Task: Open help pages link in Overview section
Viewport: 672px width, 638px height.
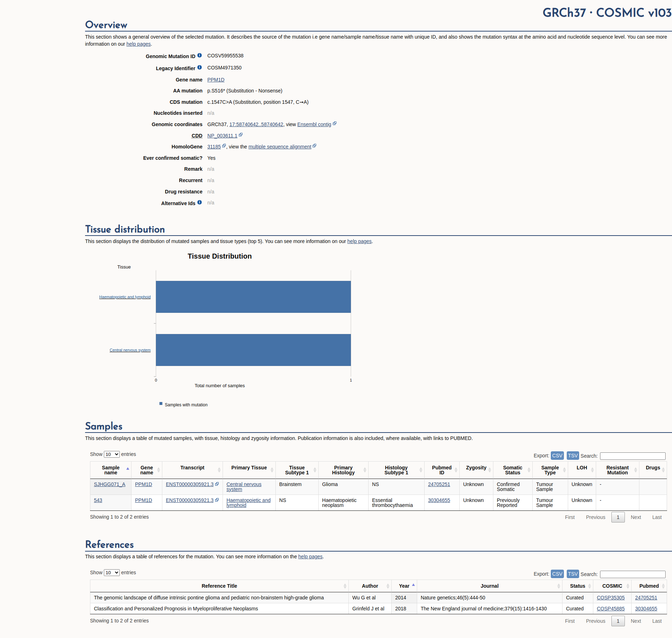Action: point(139,44)
